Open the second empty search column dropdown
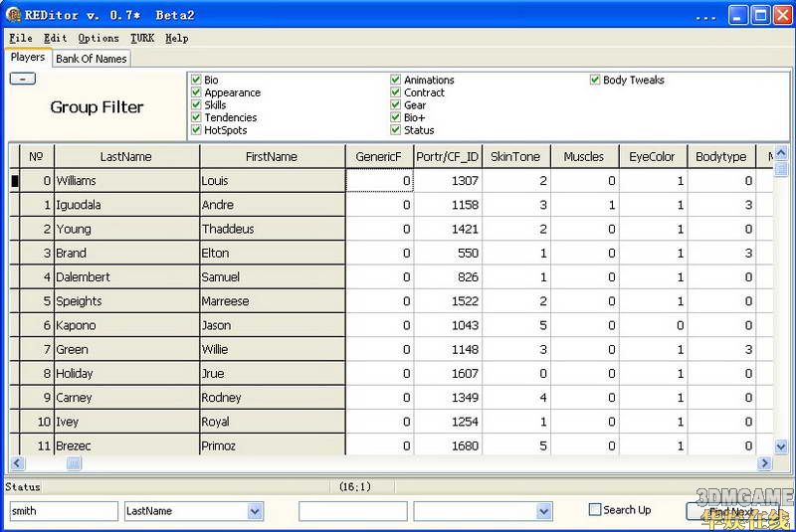This screenshot has height=532, width=796. coord(544,511)
